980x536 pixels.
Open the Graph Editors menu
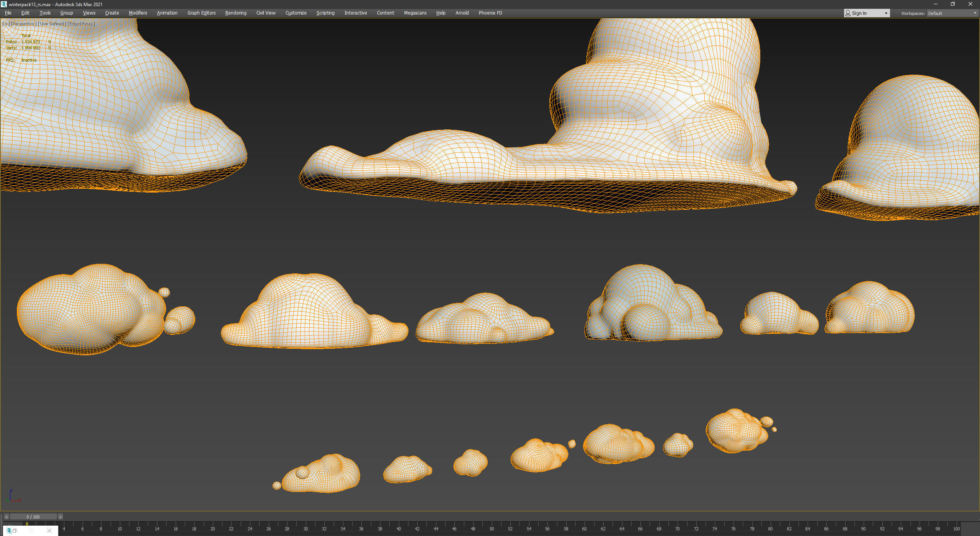pos(201,13)
